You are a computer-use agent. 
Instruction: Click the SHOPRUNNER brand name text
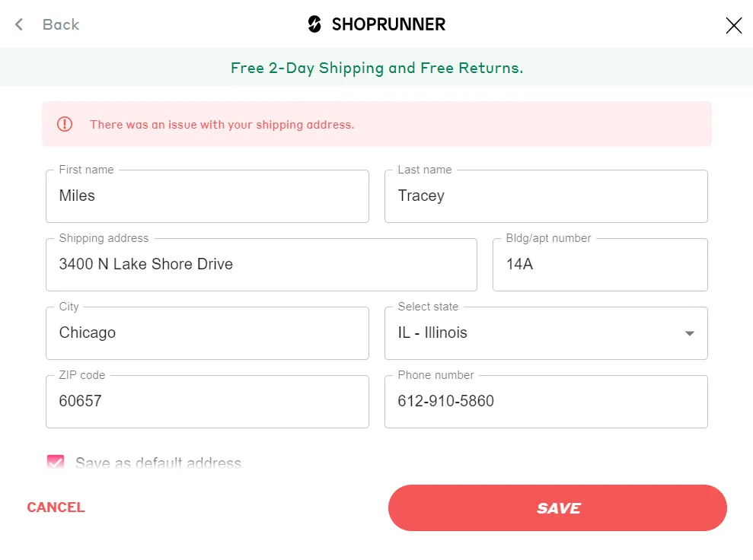pyautogui.click(x=388, y=24)
